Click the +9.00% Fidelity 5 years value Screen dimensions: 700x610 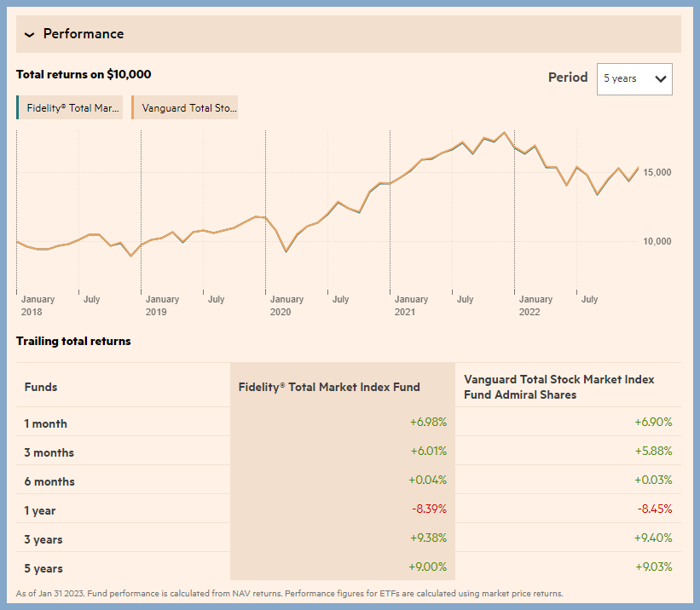click(428, 567)
